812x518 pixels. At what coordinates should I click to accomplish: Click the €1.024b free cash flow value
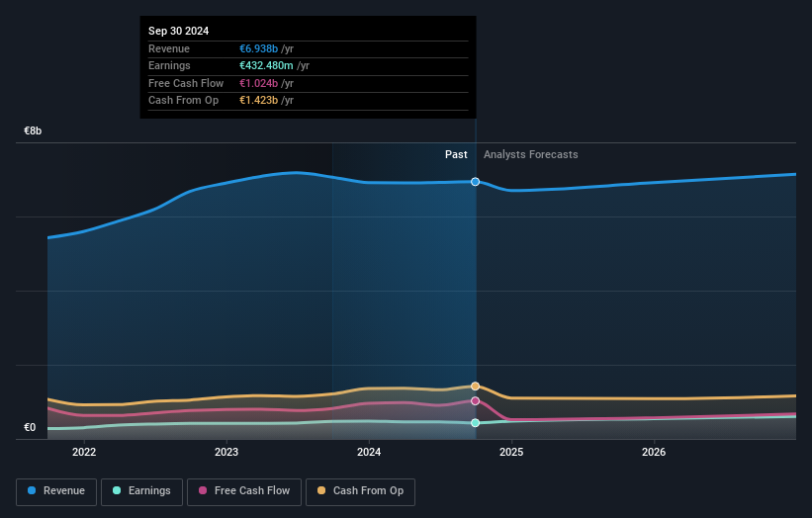coord(258,83)
